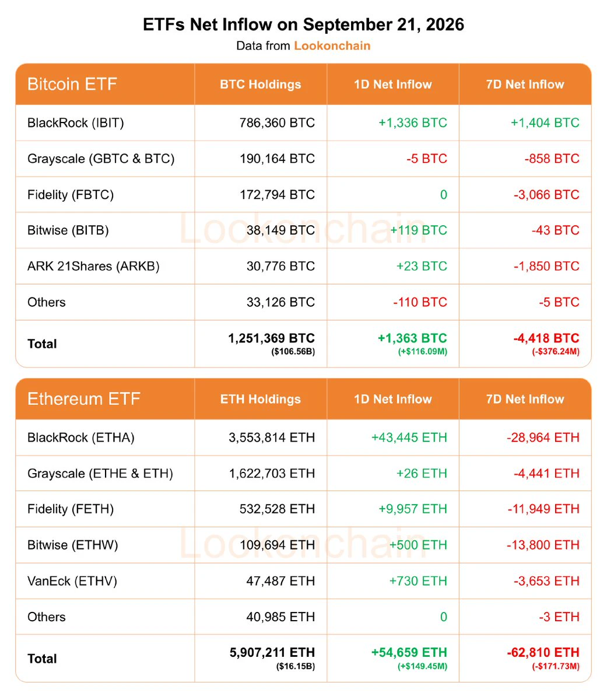Image resolution: width=607 pixels, height=700 pixels.
Task: Click the +43,445 ETH inflow value
Action: (x=409, y=437)
